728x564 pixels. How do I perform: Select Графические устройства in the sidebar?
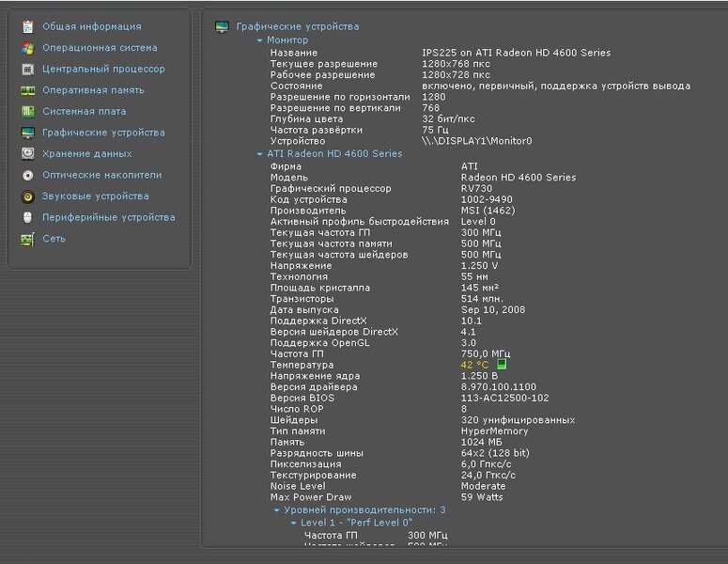(x=103, y=133)
